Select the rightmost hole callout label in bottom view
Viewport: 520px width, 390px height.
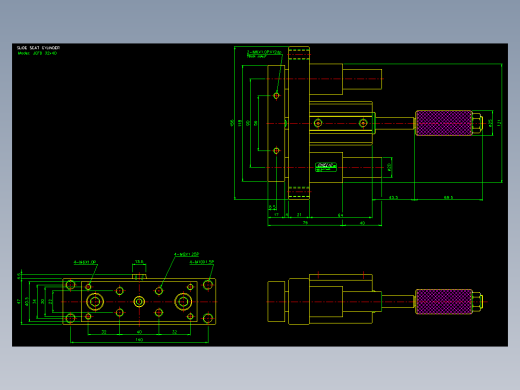pos(202,262)
